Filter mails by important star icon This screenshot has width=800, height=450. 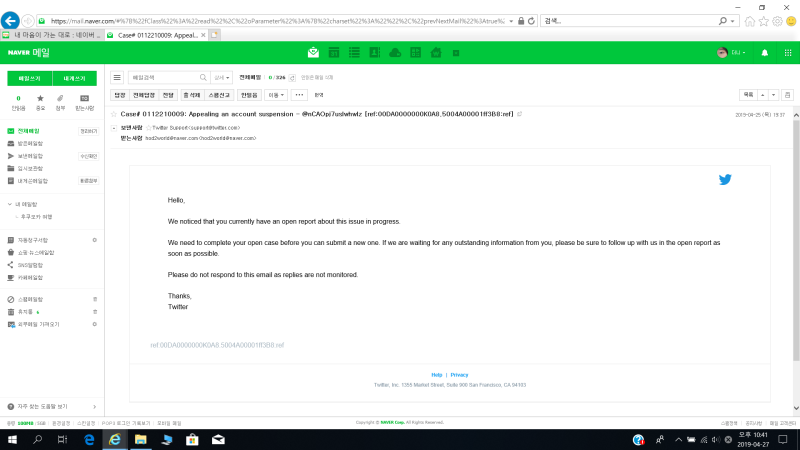click(40, 98)
